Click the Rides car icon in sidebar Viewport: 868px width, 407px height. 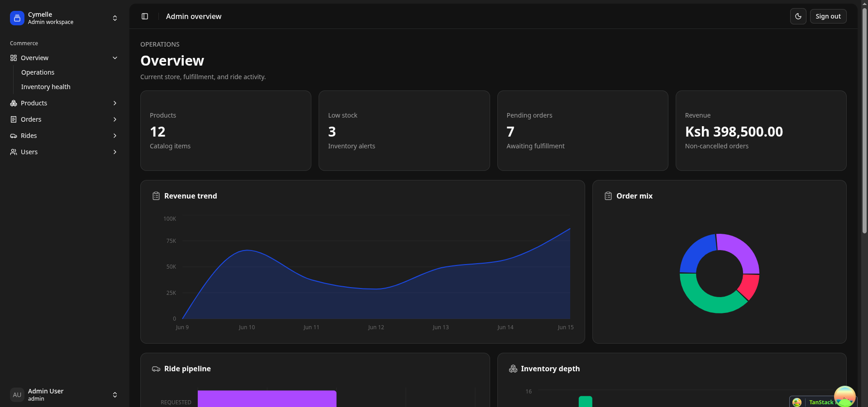[14, 136]
